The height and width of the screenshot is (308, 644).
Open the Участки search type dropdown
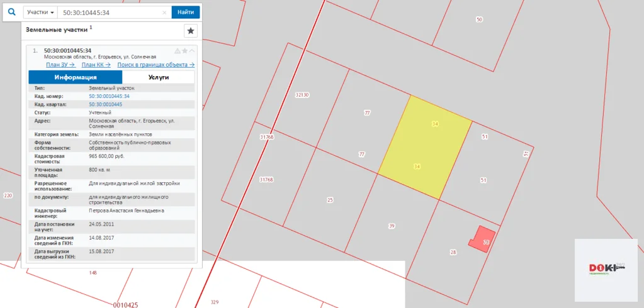coord(40,12)
